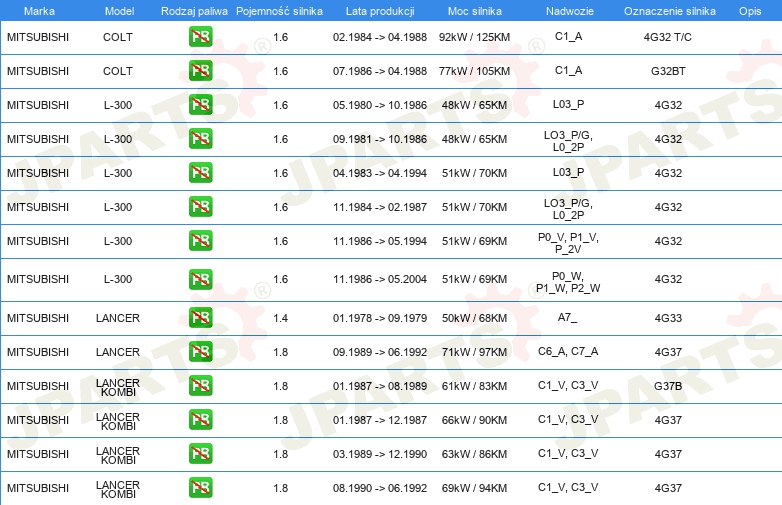Click the petrol icon in the COLT 77kW row
The width and height of the screenshot is (782, 505).
200,71
